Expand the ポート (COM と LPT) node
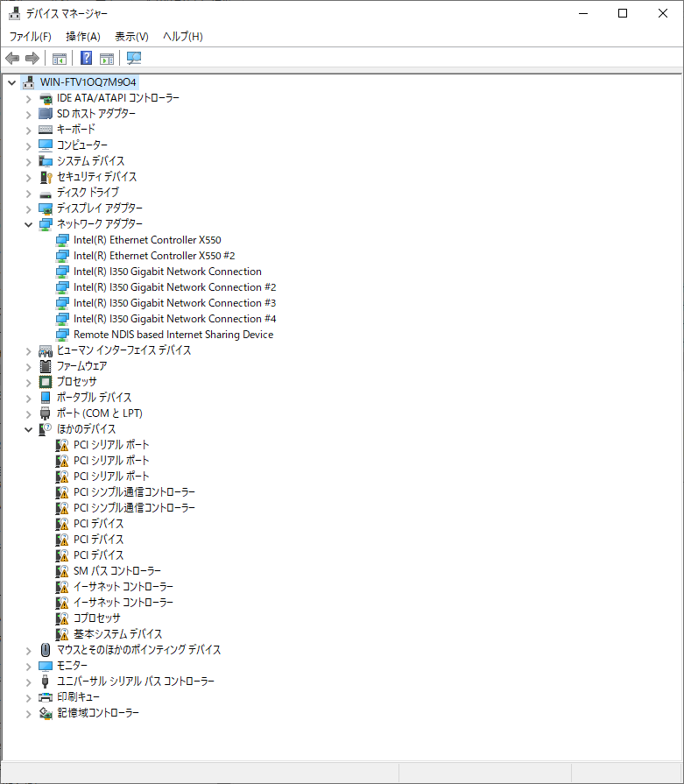This screenshot has height=784, width=684. [29, 413]
